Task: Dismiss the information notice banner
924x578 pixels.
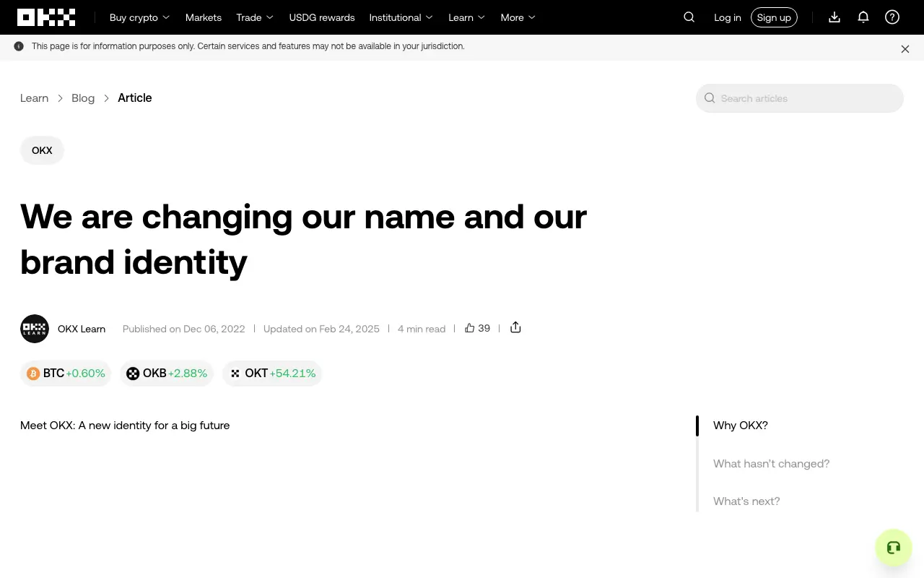Action: pos(905,49)
